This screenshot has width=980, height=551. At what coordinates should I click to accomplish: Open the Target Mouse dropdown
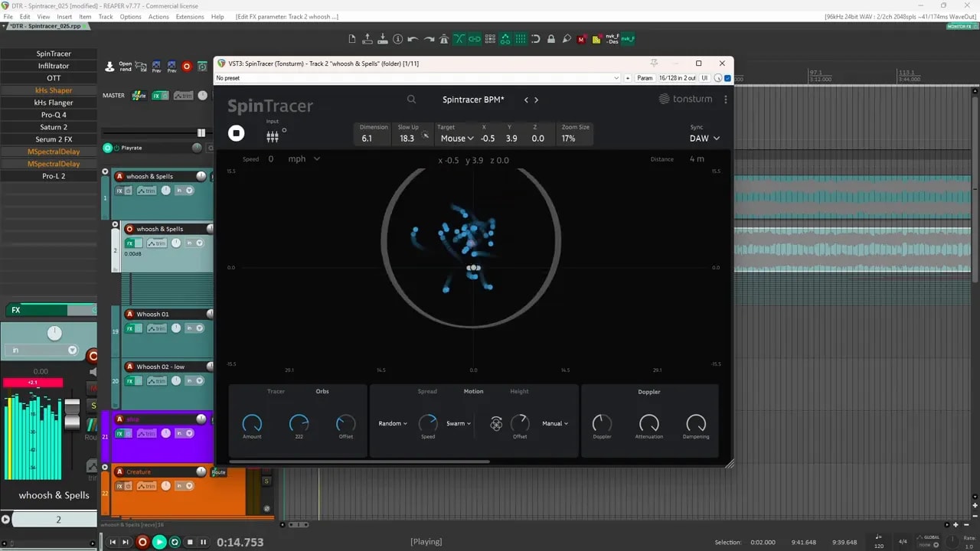click(x=456, y=139)
